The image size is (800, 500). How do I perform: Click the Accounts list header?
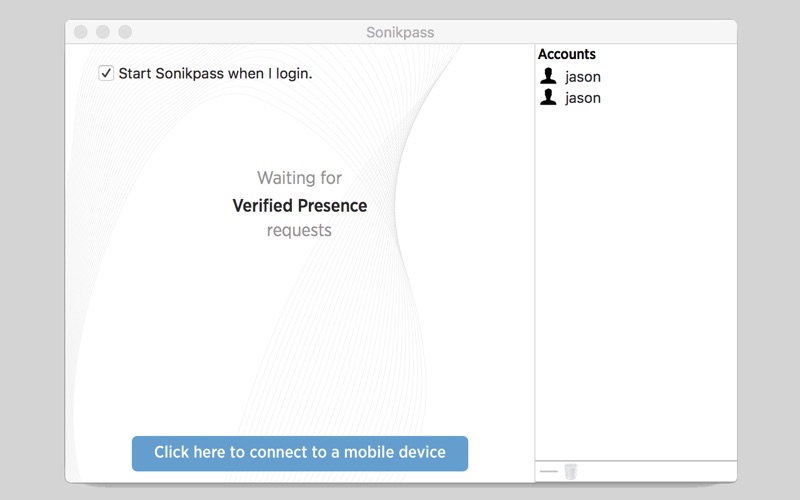click(566, 54)
